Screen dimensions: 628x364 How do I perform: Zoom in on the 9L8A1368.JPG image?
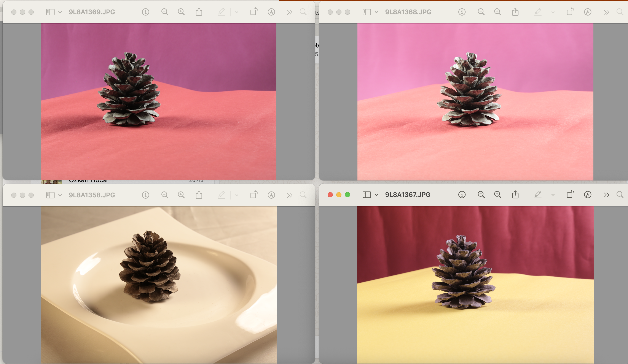click(x=497, y=12)
